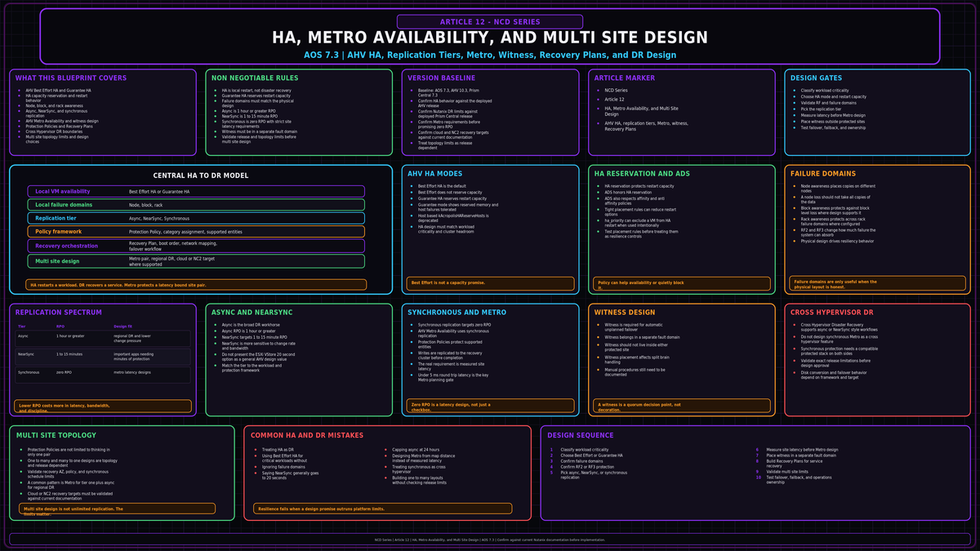Click the 'ARTICLE 12 - NCD SERIES' badge

490,22
